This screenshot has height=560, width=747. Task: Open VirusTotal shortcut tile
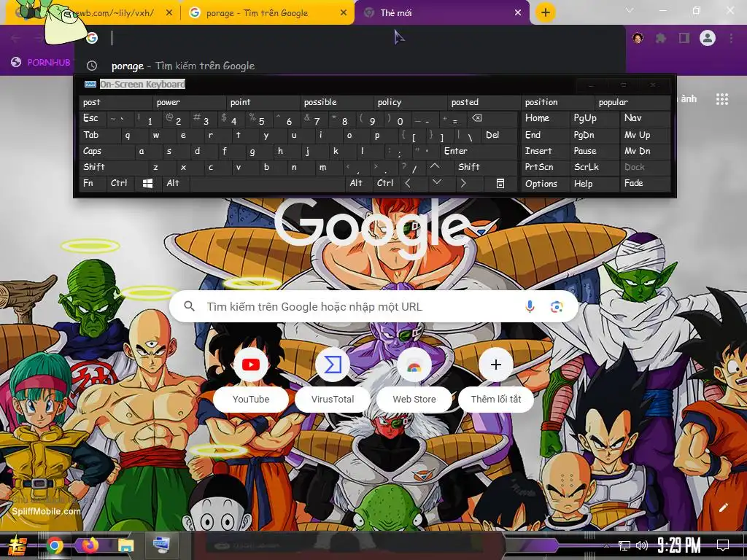tap(333, 381)
